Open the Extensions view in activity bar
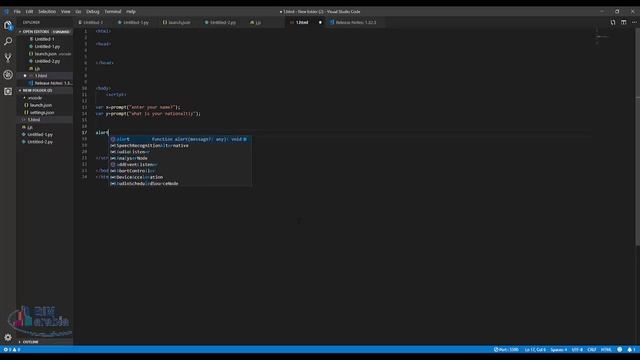This screenshot has height=360, width=640. pyautogui.click(x=8, y=91)
